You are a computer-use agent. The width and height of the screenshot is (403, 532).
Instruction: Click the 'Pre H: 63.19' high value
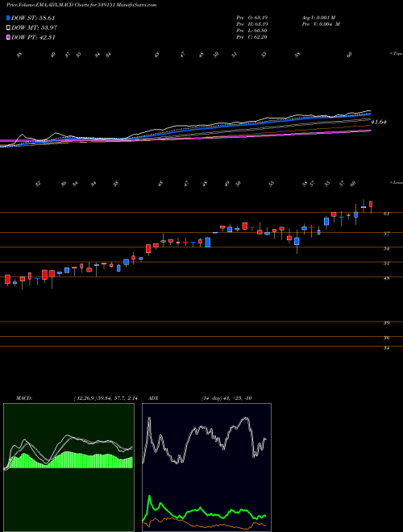(252, 24)
